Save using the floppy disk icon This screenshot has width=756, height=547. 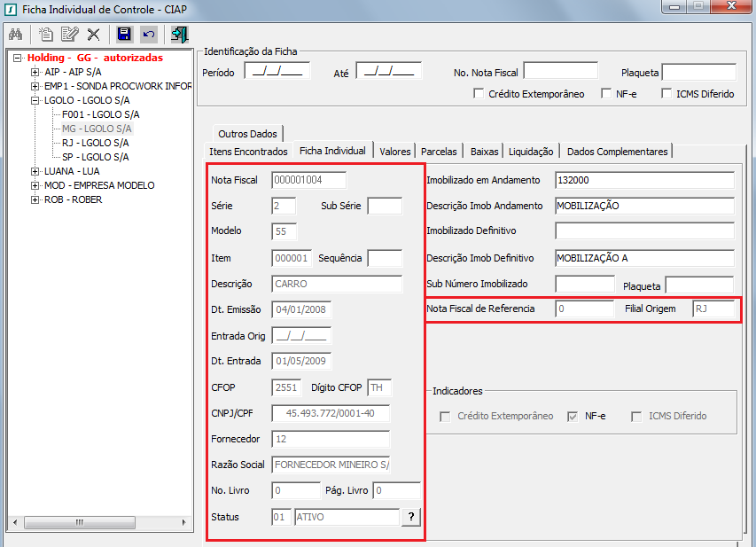(x=125, y=35)
